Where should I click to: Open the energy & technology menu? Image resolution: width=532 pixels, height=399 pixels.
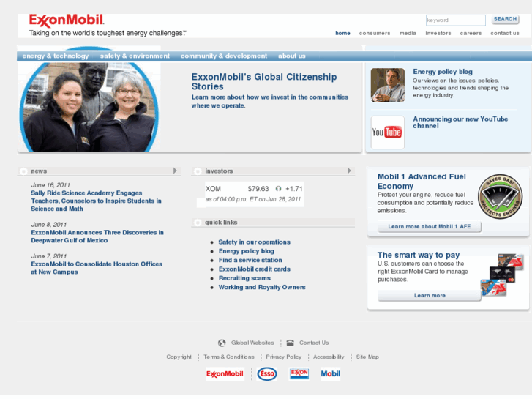coord(56,56)
